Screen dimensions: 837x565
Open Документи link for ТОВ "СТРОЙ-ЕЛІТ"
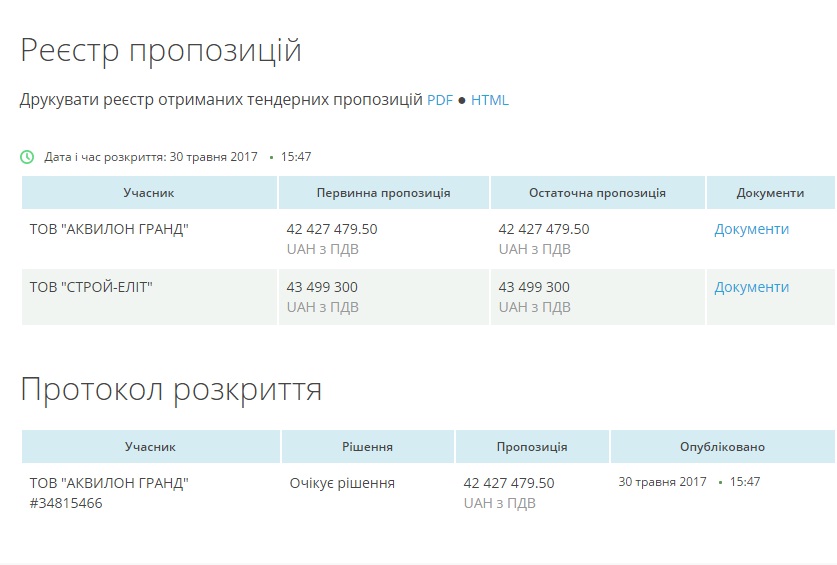pos(751,287)
